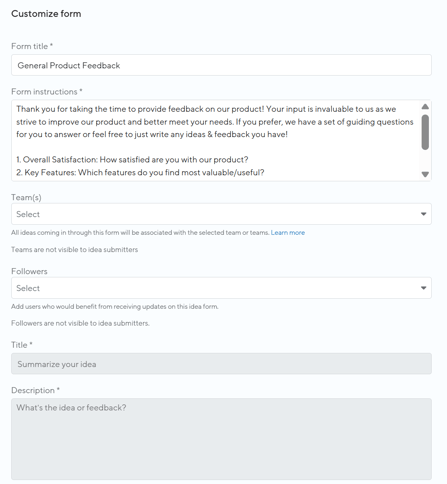Focus the Form title input field
The width and height of the screenshot is (447, 484).
pyautogui.click(x=221, y=65)
